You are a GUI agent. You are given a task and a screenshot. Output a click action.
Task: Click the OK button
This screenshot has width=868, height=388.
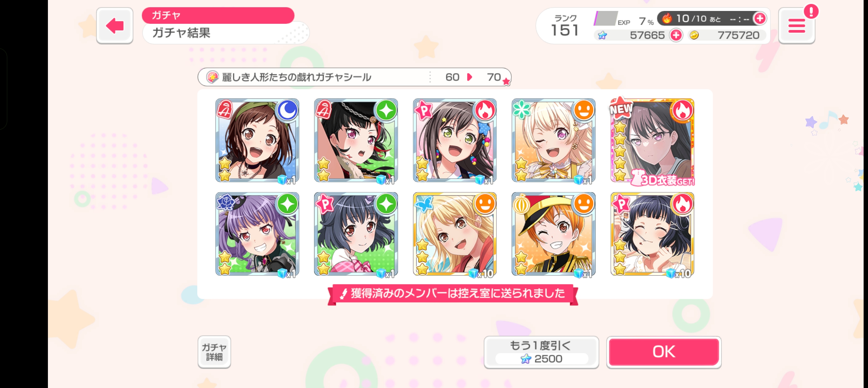click(x=664, y=351)
